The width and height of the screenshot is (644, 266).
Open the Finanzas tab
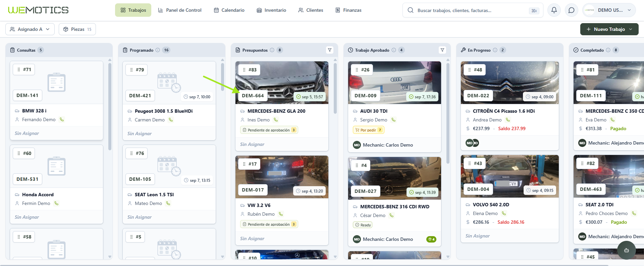click(x=348, y=10)
